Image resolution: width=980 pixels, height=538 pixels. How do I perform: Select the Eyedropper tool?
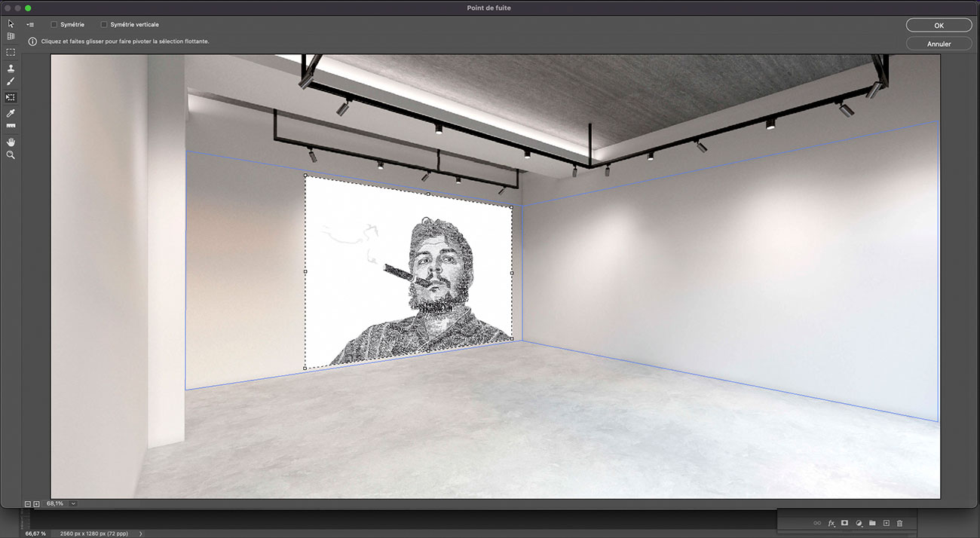[x=11, y=112]
